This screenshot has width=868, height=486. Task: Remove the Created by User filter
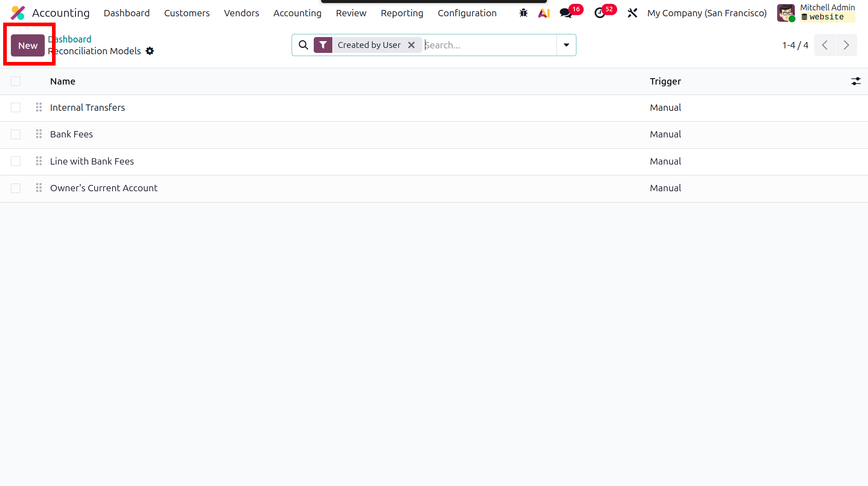point(411,45)
